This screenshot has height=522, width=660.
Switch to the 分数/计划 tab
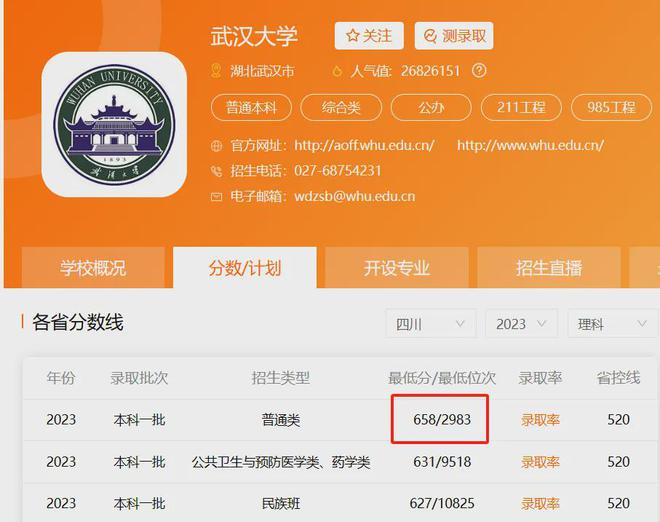point(245,268)
